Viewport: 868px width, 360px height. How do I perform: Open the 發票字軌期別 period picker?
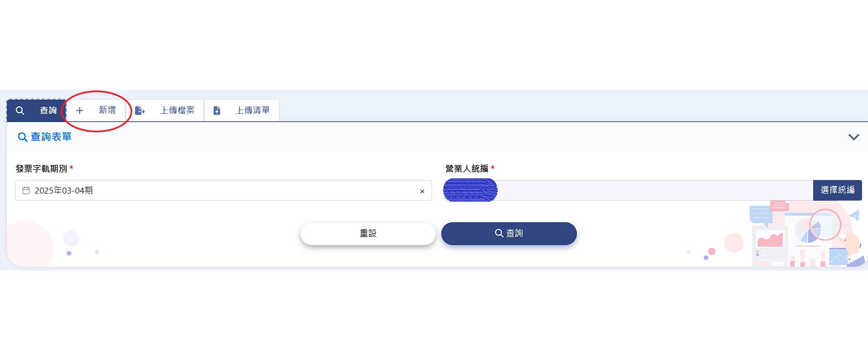click(223, 190)
